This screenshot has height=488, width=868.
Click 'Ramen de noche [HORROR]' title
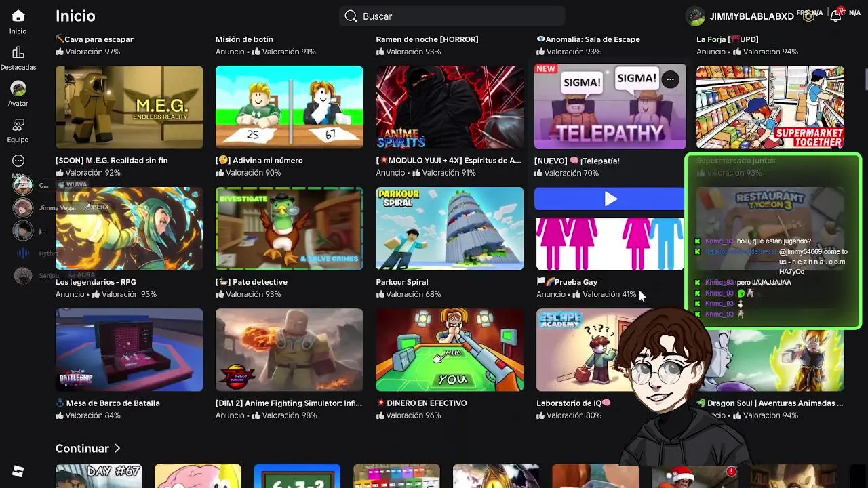pyautogui.click(x=427, y=39)
